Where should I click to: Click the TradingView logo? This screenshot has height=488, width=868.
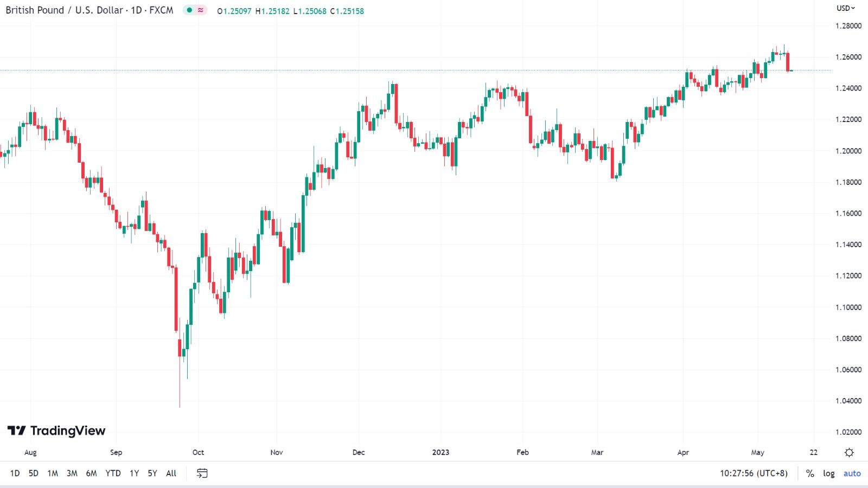(x=56, y=431)
